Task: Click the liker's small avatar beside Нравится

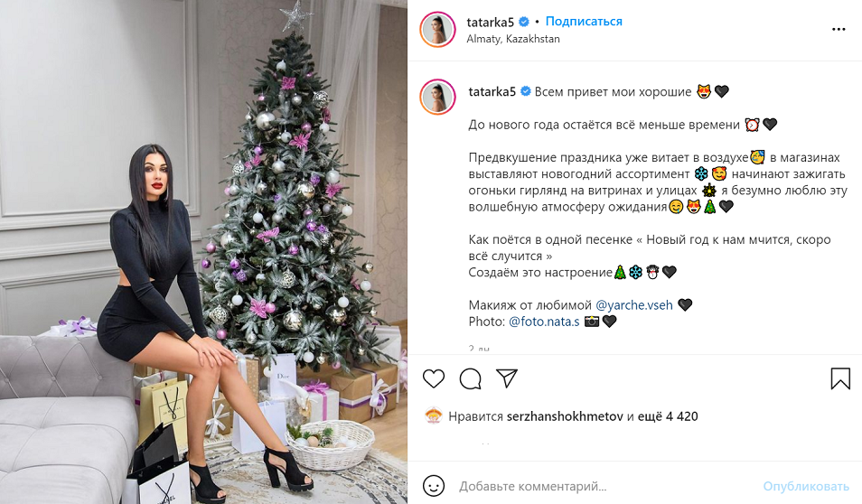Action: pos(434,416)
